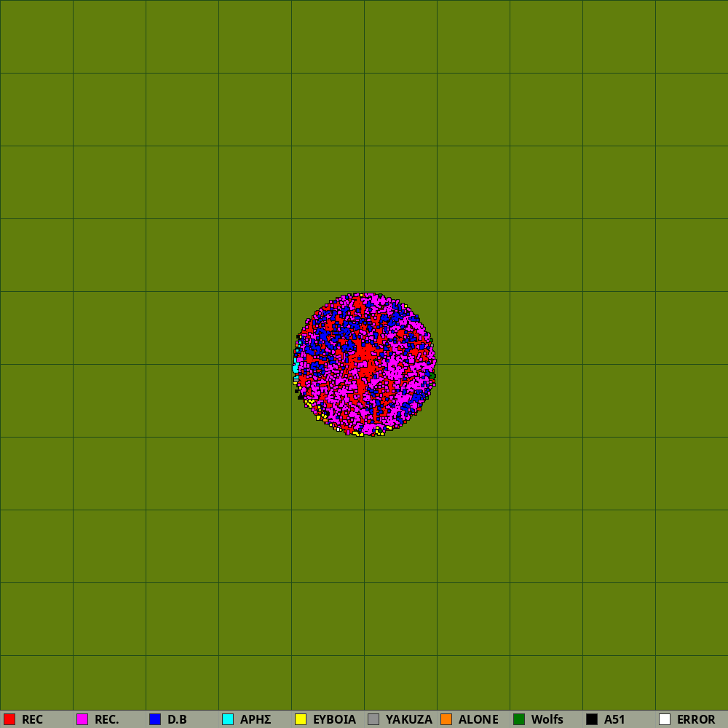Click the YAKUZA legend label text

coord(408,719)
